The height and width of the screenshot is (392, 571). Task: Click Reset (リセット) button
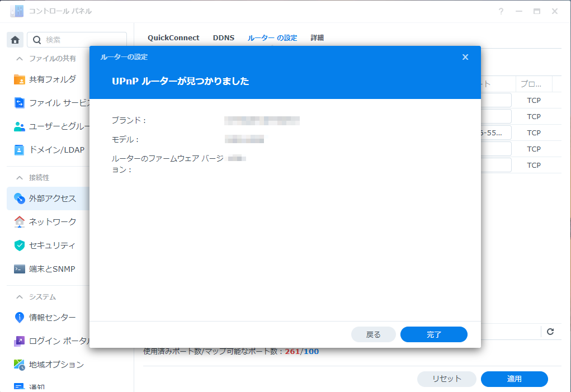446,379
